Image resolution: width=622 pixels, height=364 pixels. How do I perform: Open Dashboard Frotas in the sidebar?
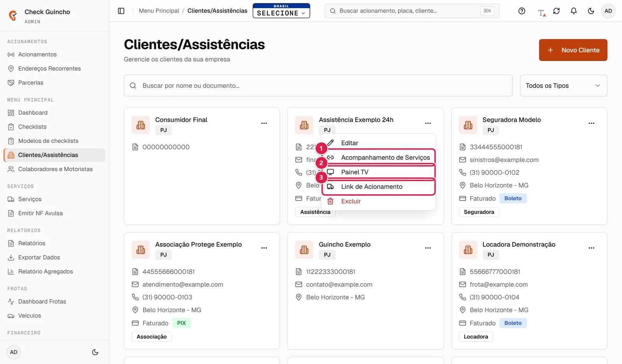(x=54, y=301)
